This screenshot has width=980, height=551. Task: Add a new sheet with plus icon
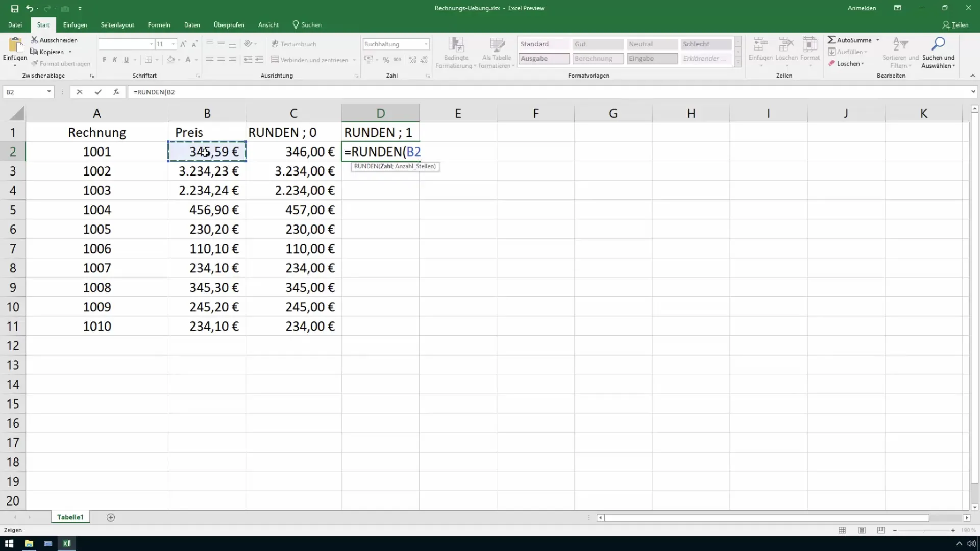coord(111,517)
